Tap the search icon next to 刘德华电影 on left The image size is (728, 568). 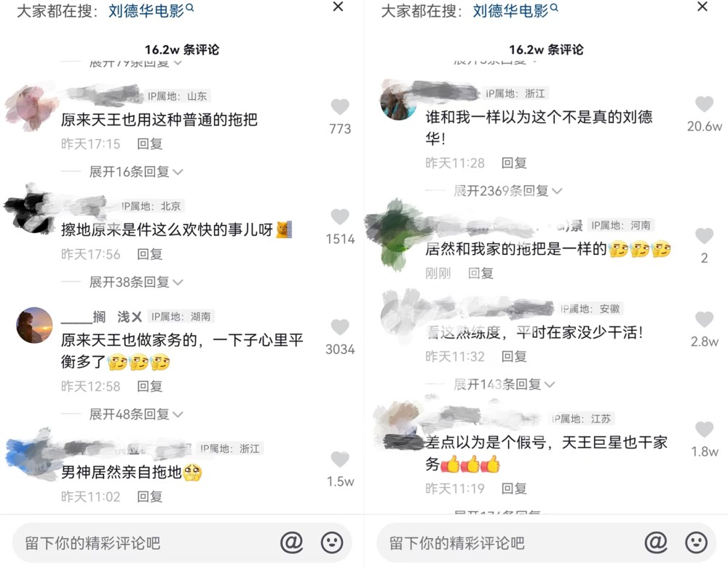tap(190, 8)
